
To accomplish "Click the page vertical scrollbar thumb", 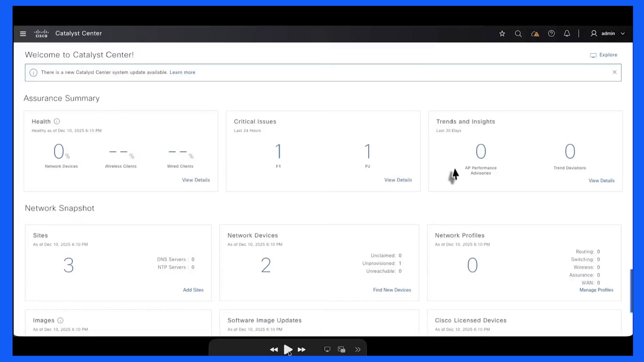I will [631, 291].
